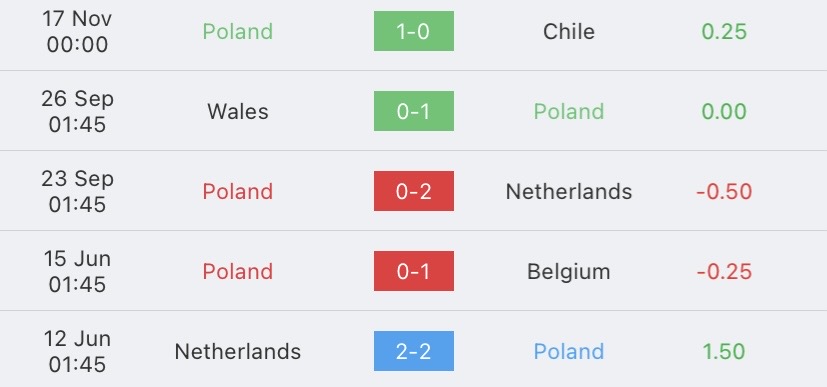Select Belgium team name
Screen dimensions: 827x387
(x=569, y=272)
